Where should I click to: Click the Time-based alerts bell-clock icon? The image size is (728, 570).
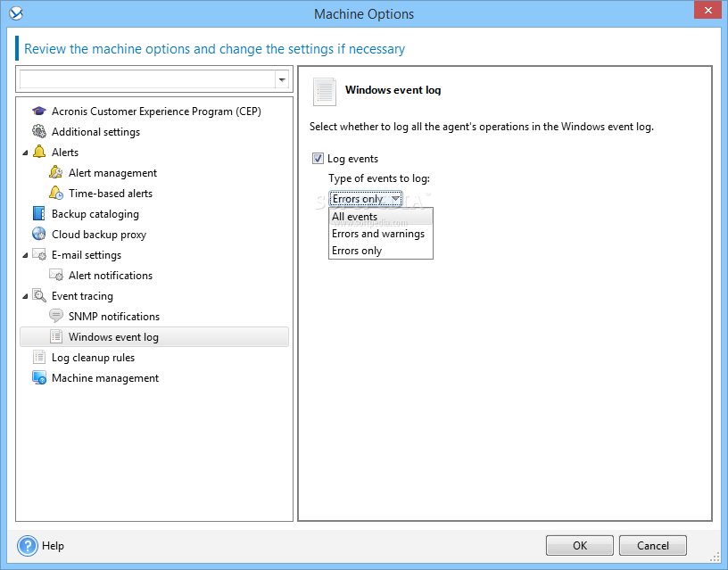coord(55,193)
